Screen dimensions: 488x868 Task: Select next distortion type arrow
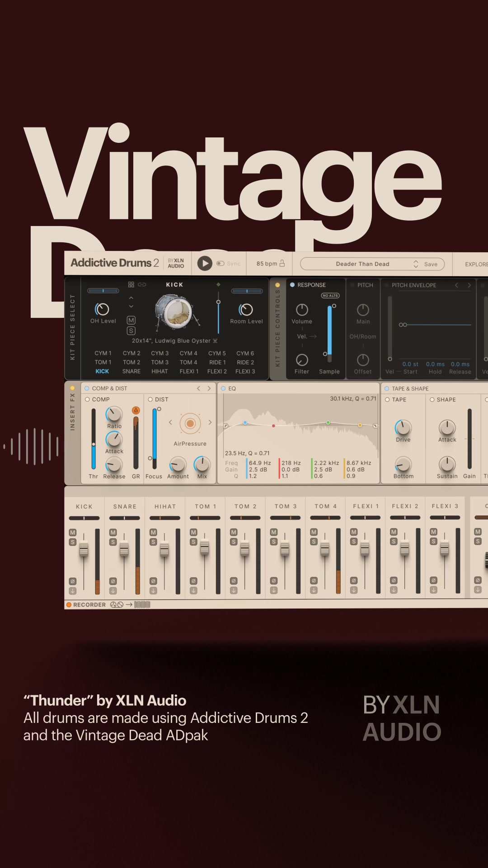point(210,422)
